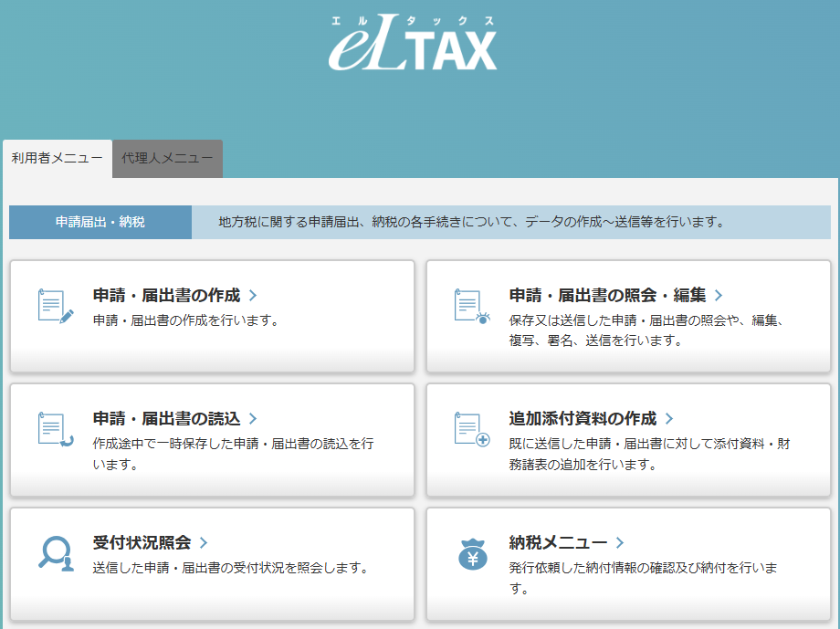Click the text starting 既に送信した申請

click(649, 455)
